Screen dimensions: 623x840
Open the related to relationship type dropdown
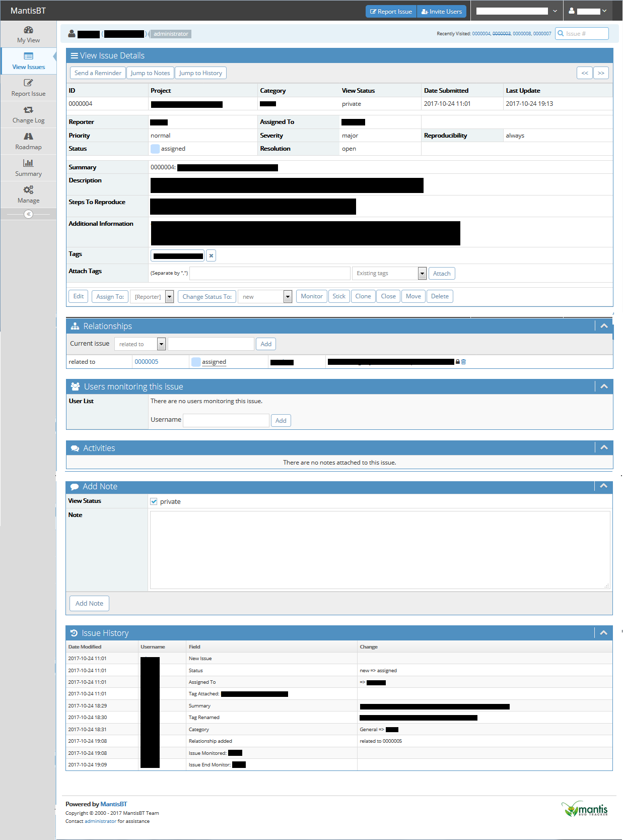point(140,344)
